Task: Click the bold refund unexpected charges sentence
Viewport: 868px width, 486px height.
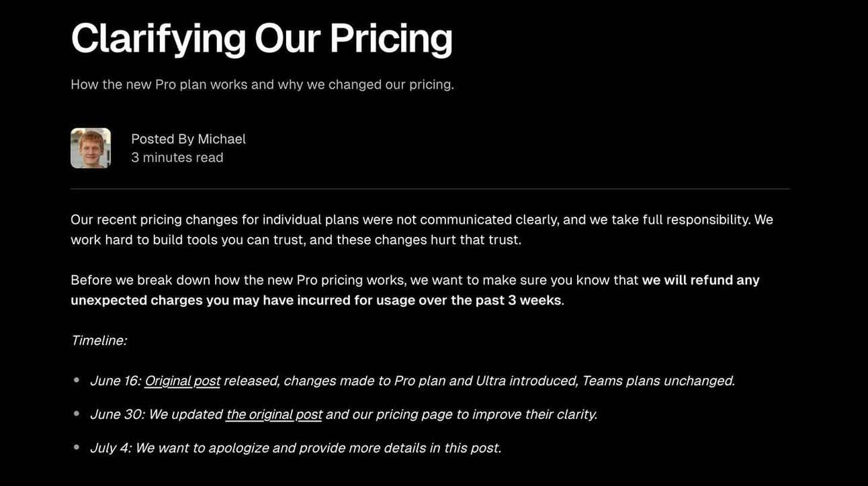Action: 415,290
